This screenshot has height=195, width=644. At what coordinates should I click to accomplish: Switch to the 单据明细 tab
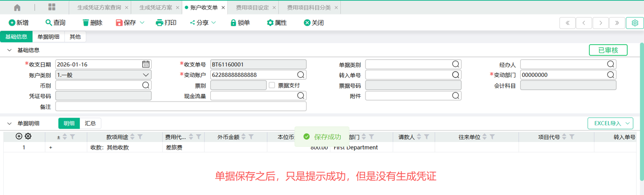coord(48,37)
